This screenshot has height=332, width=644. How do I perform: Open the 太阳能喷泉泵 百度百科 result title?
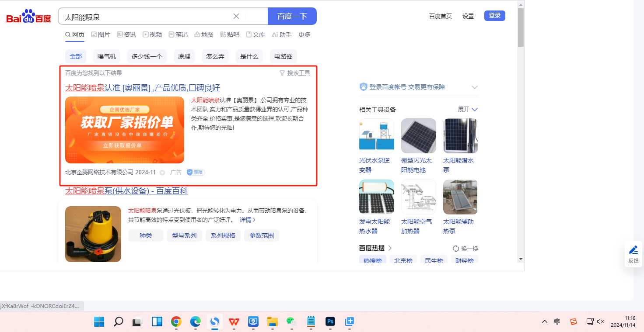tap(126, 191)
